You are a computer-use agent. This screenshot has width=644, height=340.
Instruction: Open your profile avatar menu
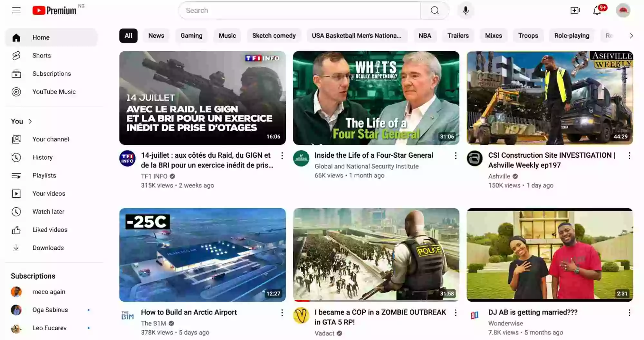[x=624, y=10]
